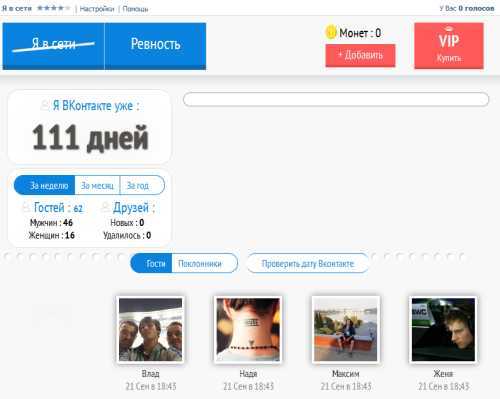Open Влад's guest photo thumbnail
Viewport: 500px width, 399px height.
151,330
